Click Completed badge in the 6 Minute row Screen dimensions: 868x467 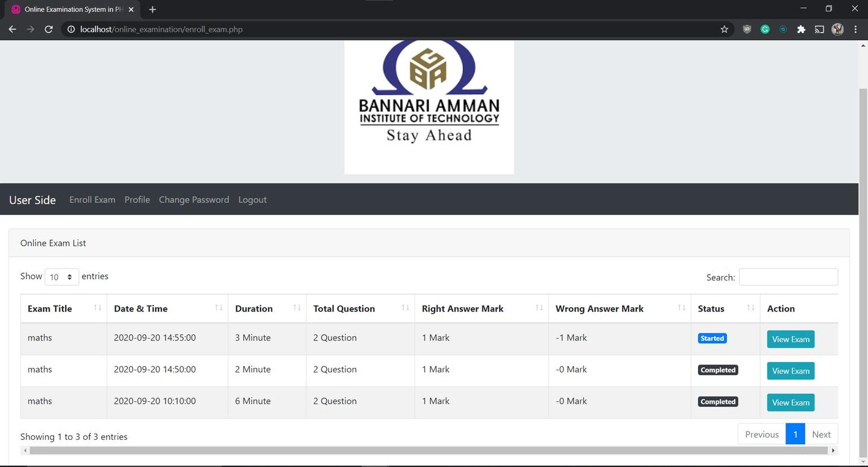click(x=718, y=402)
